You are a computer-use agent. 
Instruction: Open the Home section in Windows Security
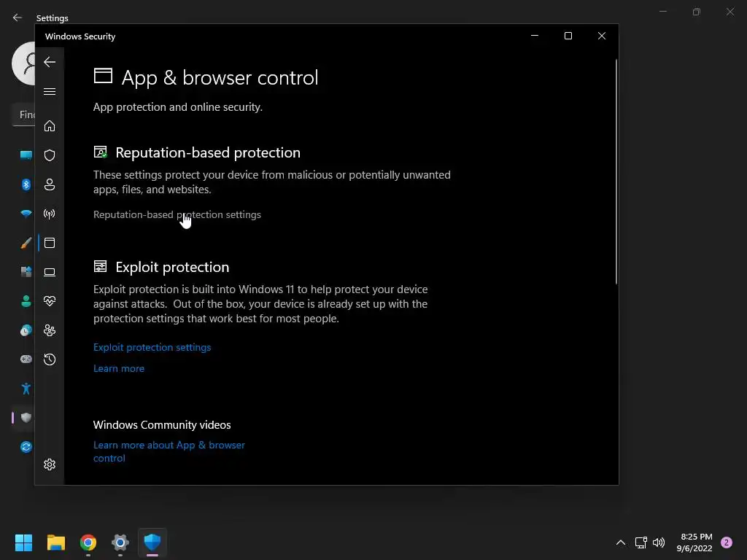[x=50, y=125]
